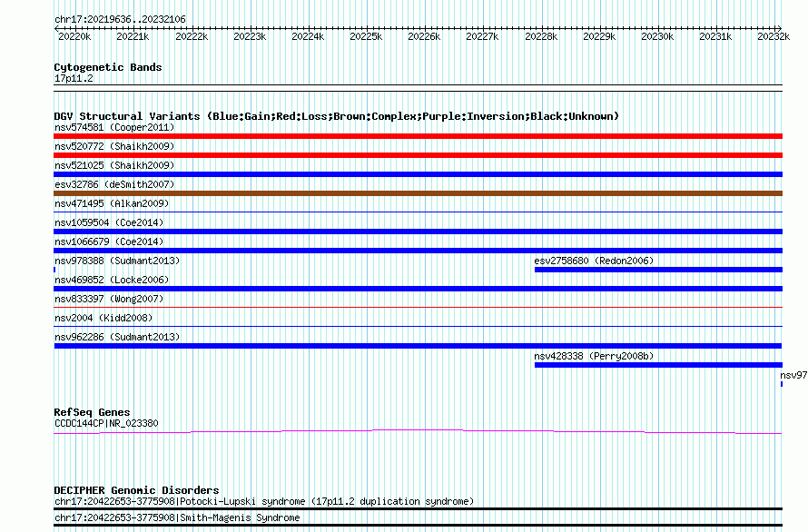This screenshot has width=808, height=532.
Task: Select the blue esv2758680 gain bar
Action: tap(658, 270)
